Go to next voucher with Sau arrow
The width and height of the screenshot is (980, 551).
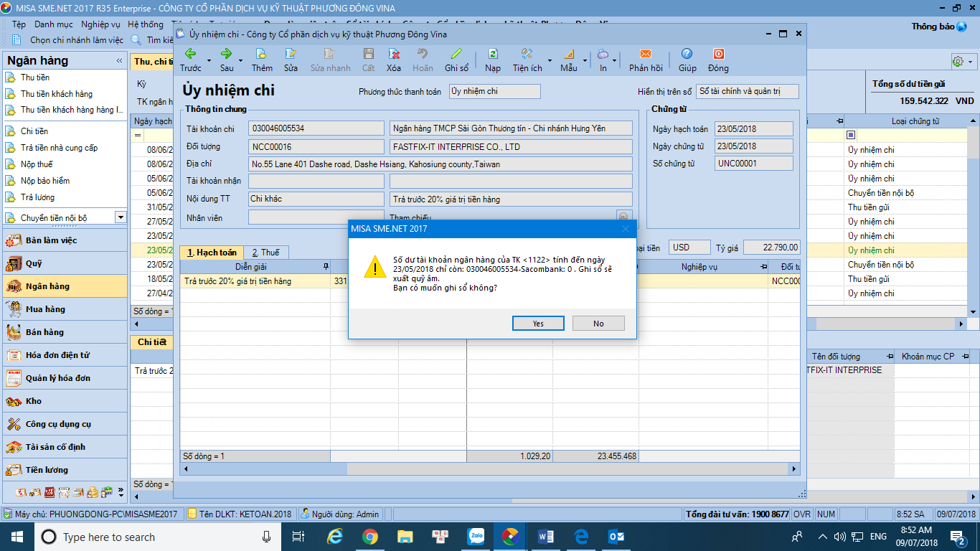tap(227, 55)
